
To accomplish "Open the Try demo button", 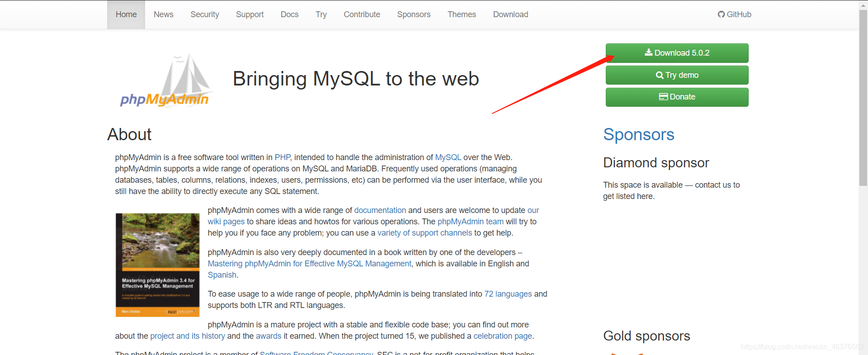I will coord(677,75).
